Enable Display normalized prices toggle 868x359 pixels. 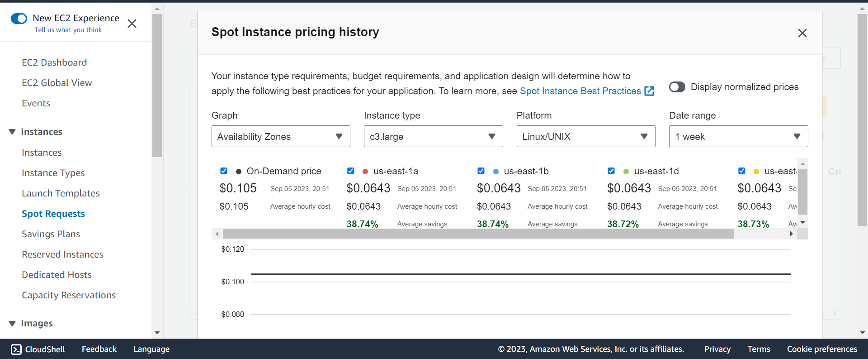677,87
